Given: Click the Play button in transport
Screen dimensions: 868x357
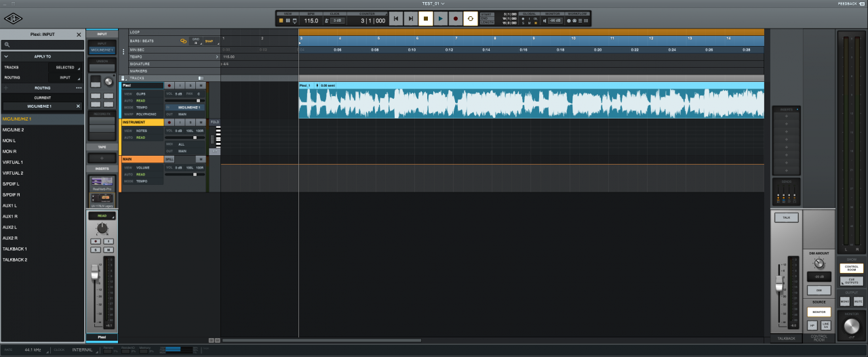Looking at the screenshot, I should (x=441, y=19).
